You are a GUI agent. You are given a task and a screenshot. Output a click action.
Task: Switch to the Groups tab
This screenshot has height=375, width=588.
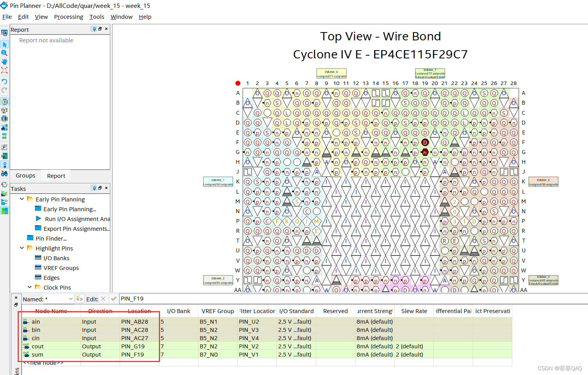point(25,176)
